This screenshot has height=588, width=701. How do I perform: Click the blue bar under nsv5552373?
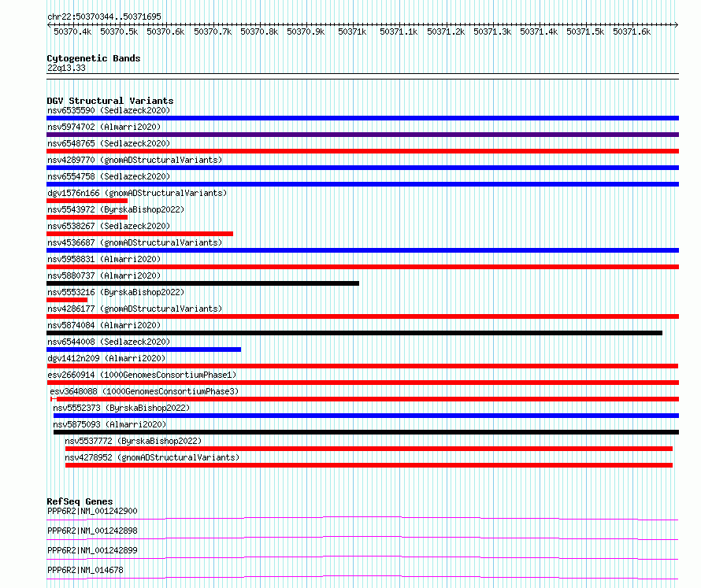click(366, 416)
